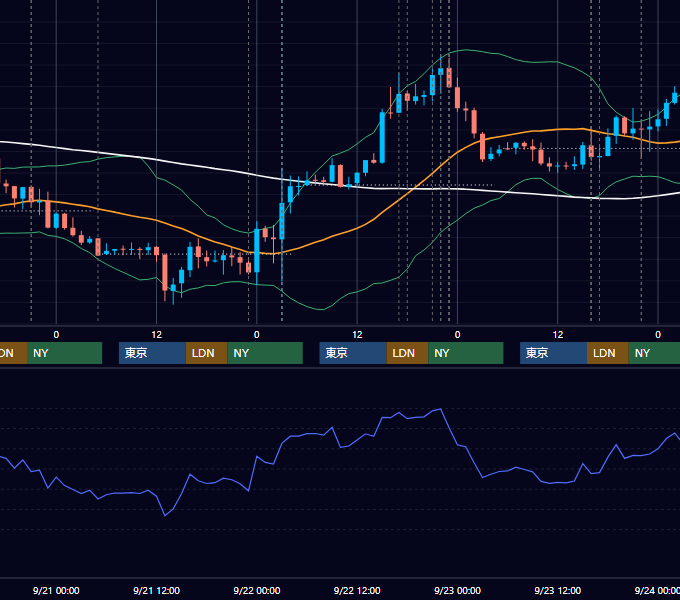Select the 東京 session block on 9/21
The width and height of the screenshot is (680, 600).
click(153, 353)
